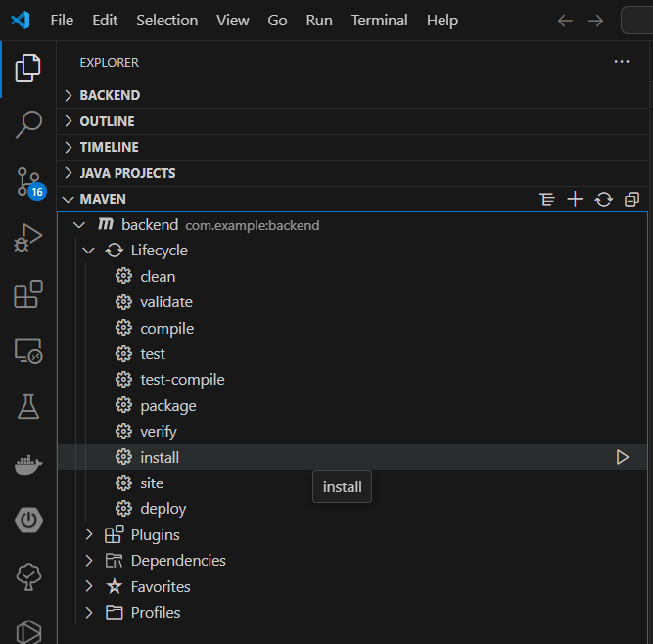Click the Maven refresh icon
The height and width of the screenshot is (644, 653).
pyautogui.click(x=603, y=200)
